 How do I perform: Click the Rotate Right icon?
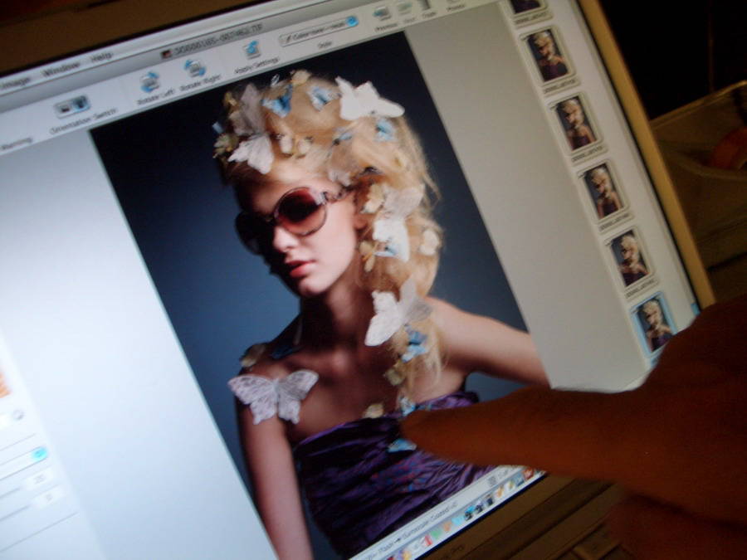click(x=195, y=67)
